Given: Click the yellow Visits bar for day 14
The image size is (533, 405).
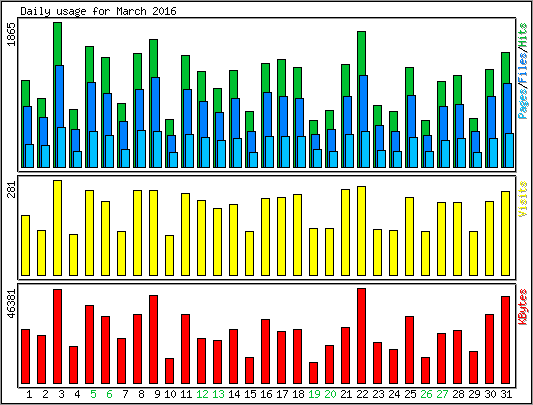Looking at the screenshot, I should [233, 240].
